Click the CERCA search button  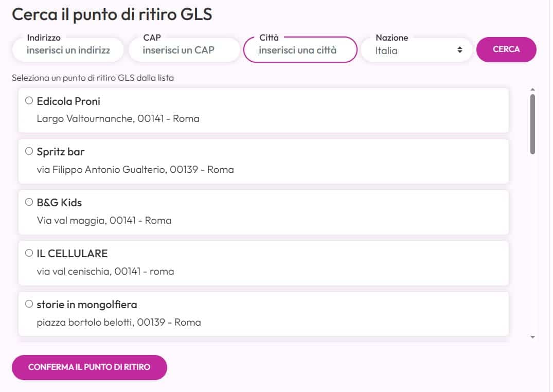(506, 49)
